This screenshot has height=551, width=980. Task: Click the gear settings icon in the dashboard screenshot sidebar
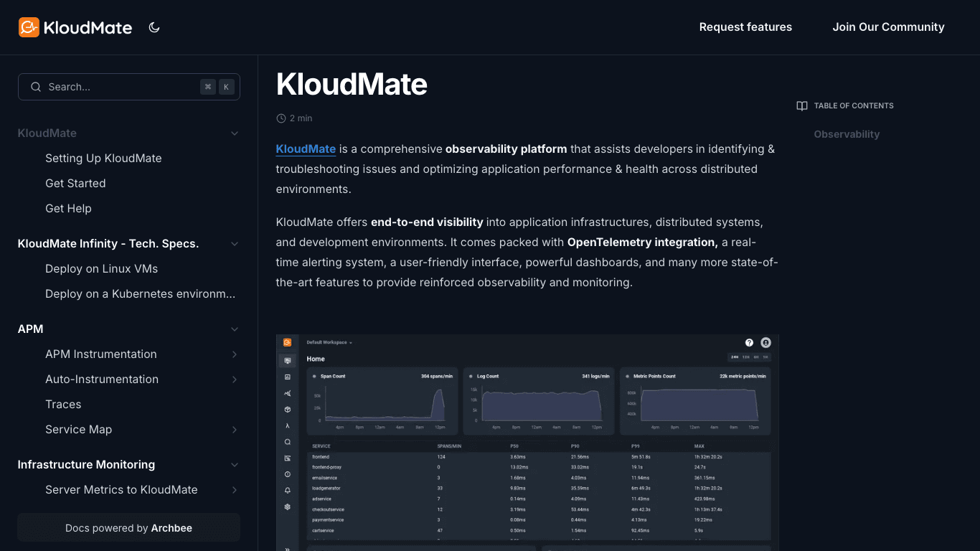[x=288, y=507]
